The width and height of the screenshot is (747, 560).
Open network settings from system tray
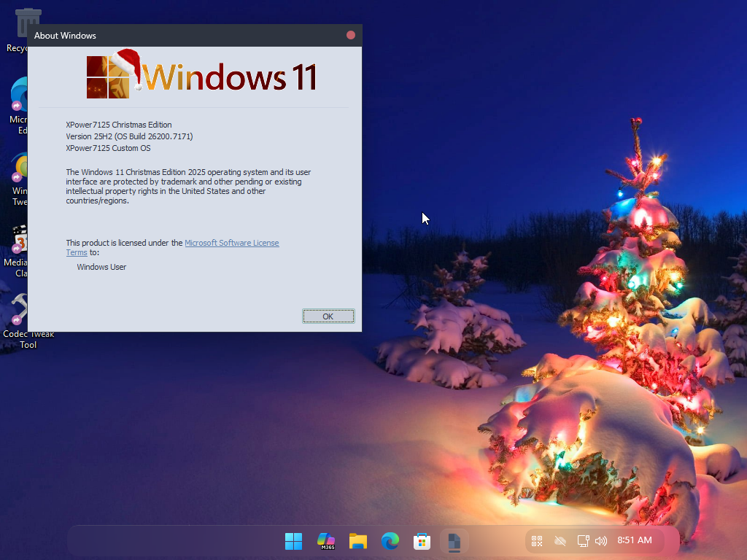(x=582, y=541)
